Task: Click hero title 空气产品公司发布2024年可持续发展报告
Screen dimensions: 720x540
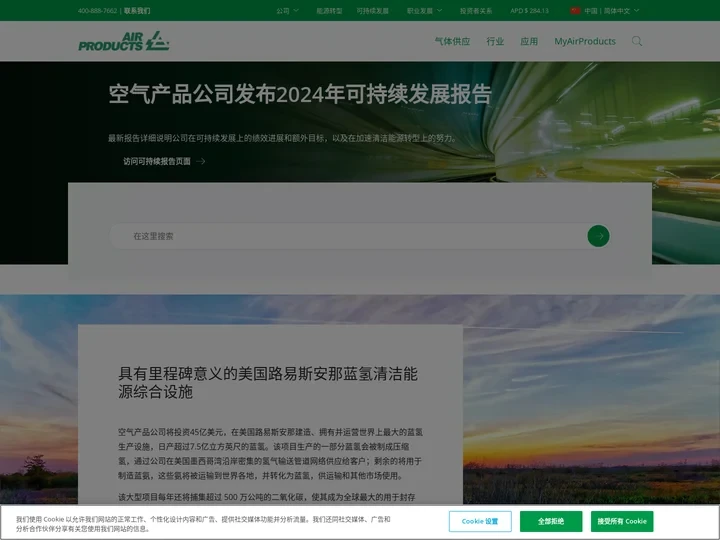Action: (300, 94)
